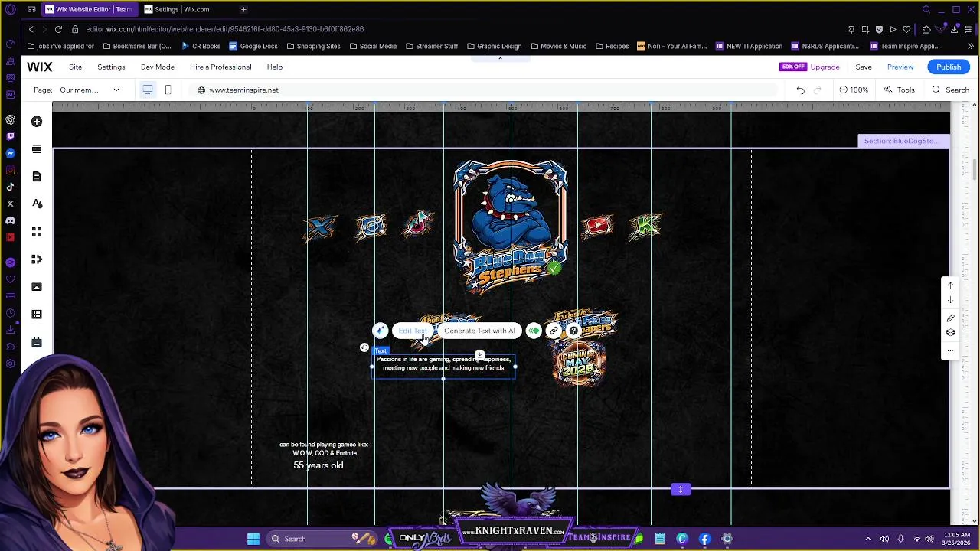Open the Add Elements plus panel

tap(37, 122)
